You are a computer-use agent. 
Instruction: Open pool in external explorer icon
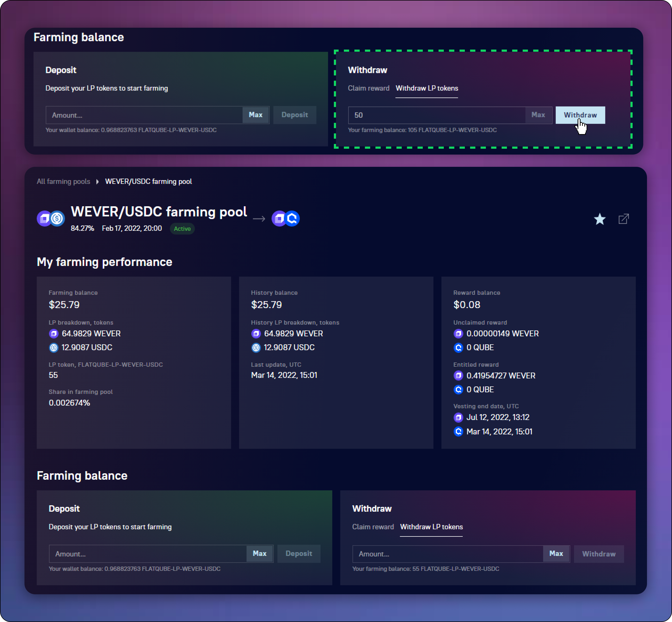click(x=624, y=219)
